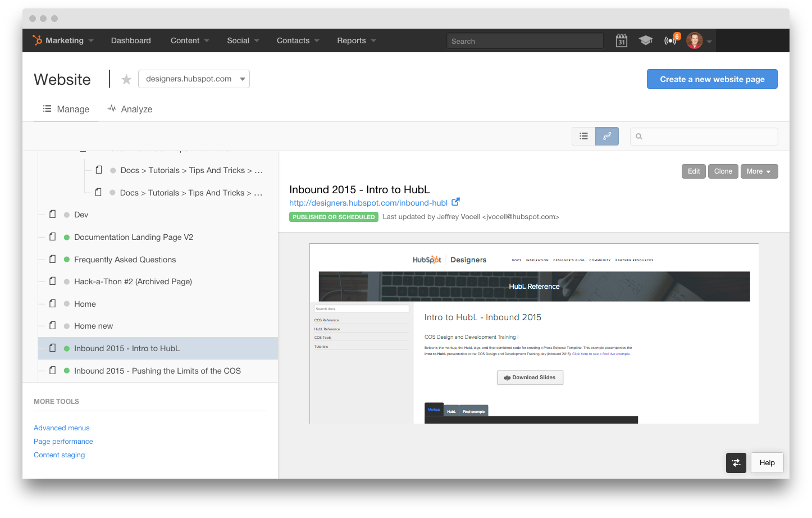This screenshot has height=518, width=812.
Task: Click Create a new website page button
Action: tap(712, 79)
